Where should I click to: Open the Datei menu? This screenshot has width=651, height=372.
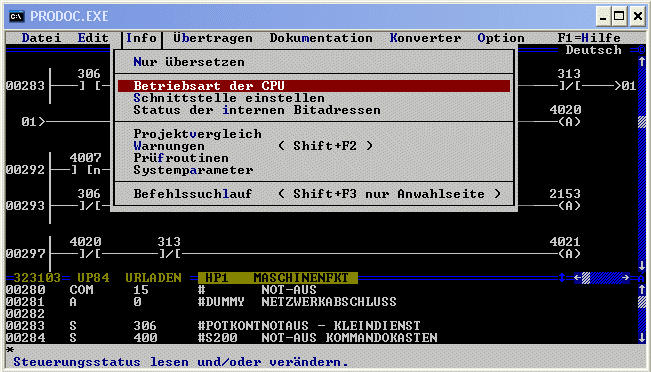point(41,38)
